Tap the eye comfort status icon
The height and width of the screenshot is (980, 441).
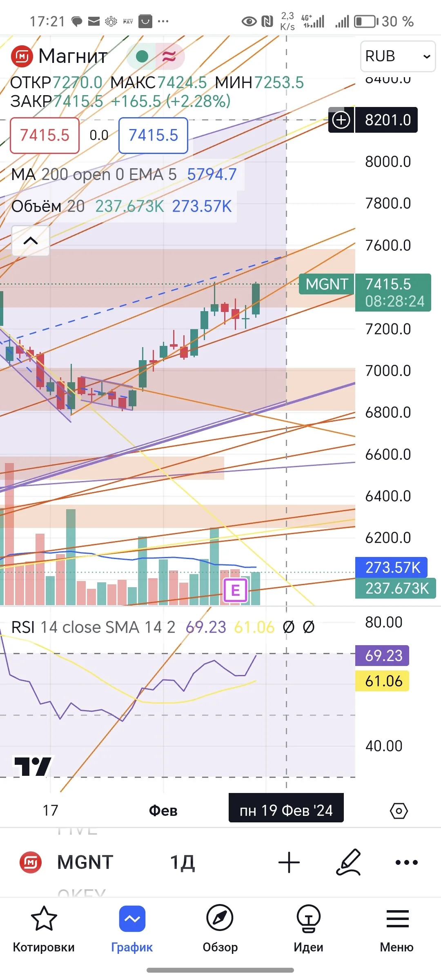point(249,21)
